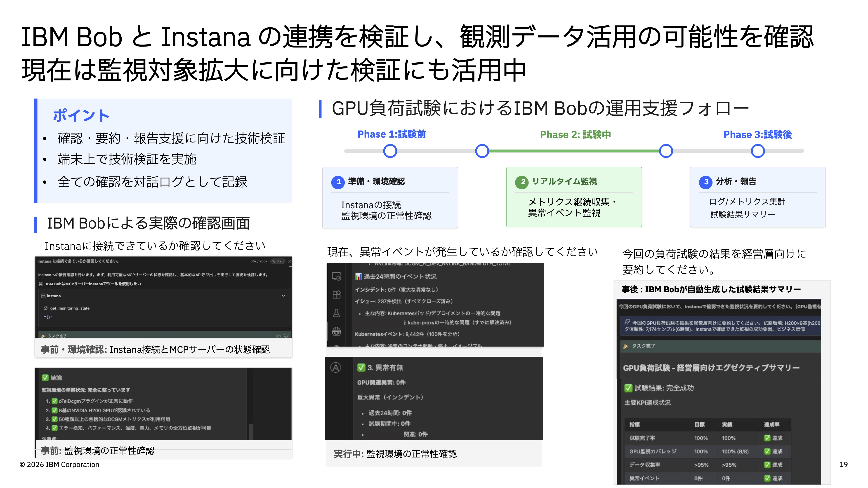Viewport: 868px width, 488px height.
Task: Click checkbox next to 3. 異常有無
Action: pyautogui.click(x=361, y=367)
